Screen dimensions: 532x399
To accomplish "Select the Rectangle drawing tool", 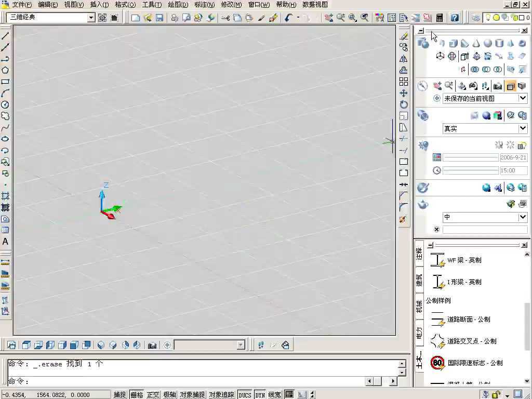I will [x=5, y=82].
